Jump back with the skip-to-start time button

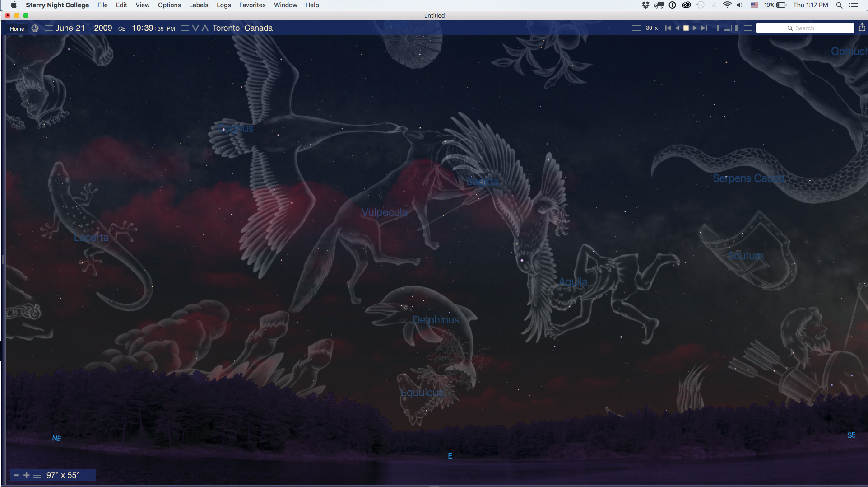click(668, 28)
